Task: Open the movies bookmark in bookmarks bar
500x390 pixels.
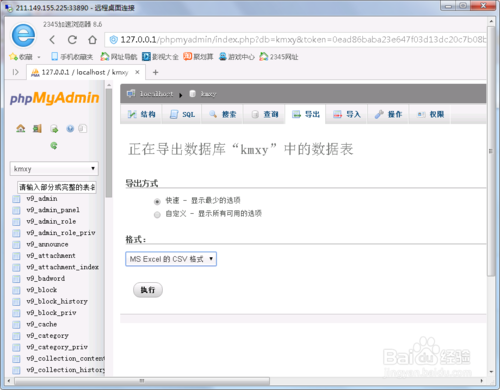Action: (160, 57)
